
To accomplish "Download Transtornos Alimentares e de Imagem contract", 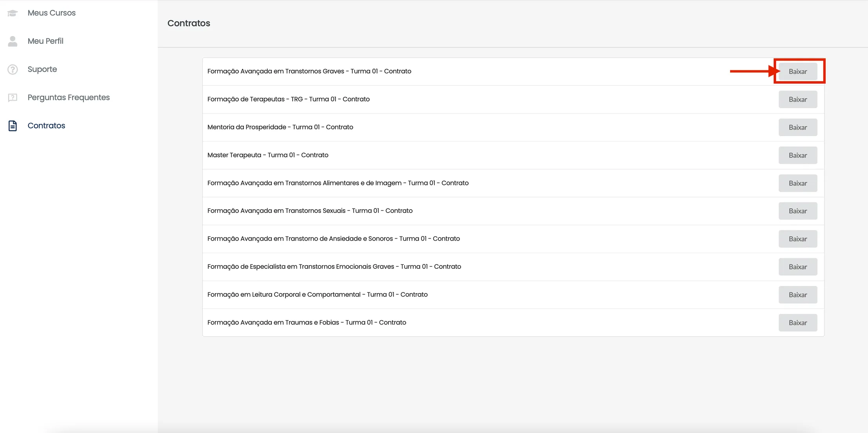I will (x=798, y=183).
